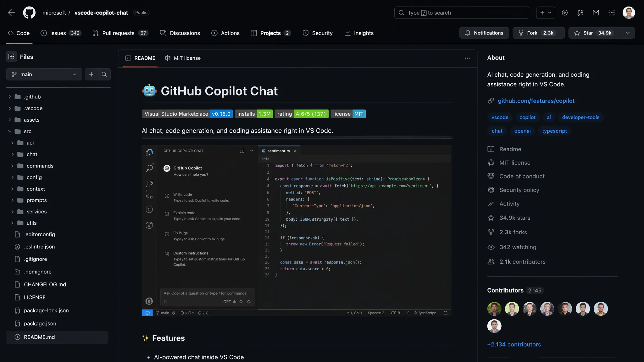Click the first contributor avatar
This screenshot has width=644, height=362.
(494, 309)
